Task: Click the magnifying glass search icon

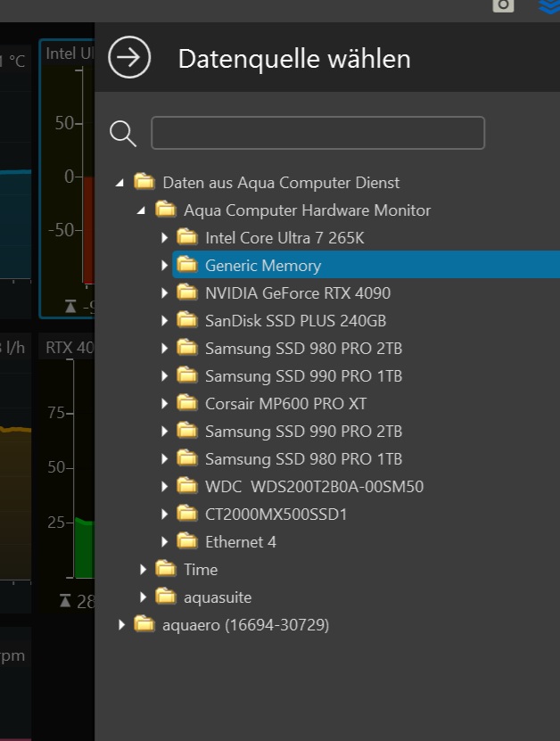Action: pos(122,134)
